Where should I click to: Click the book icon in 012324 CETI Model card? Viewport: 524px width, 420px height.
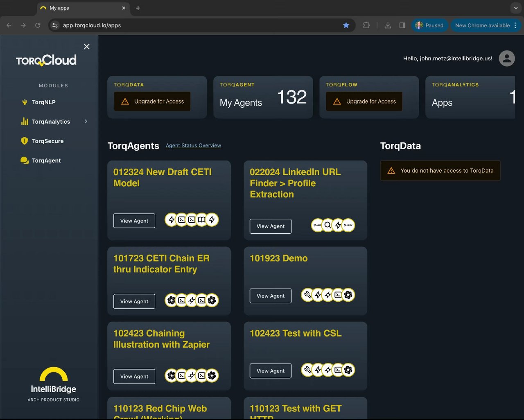202,220
